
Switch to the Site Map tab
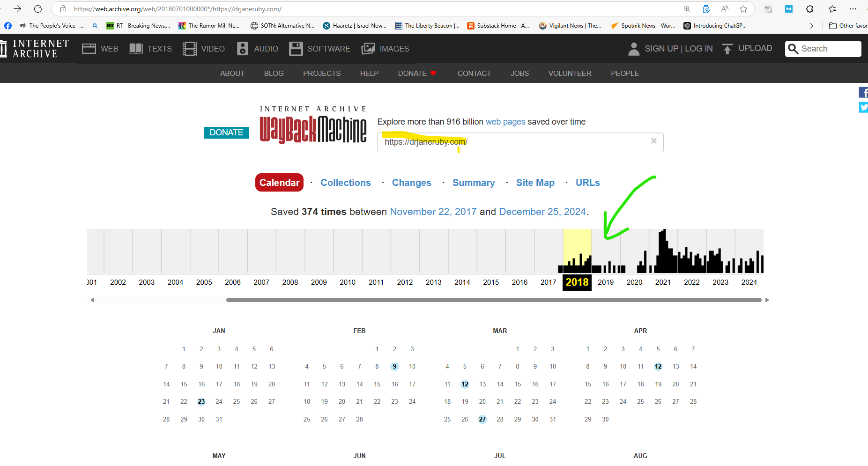535,183
